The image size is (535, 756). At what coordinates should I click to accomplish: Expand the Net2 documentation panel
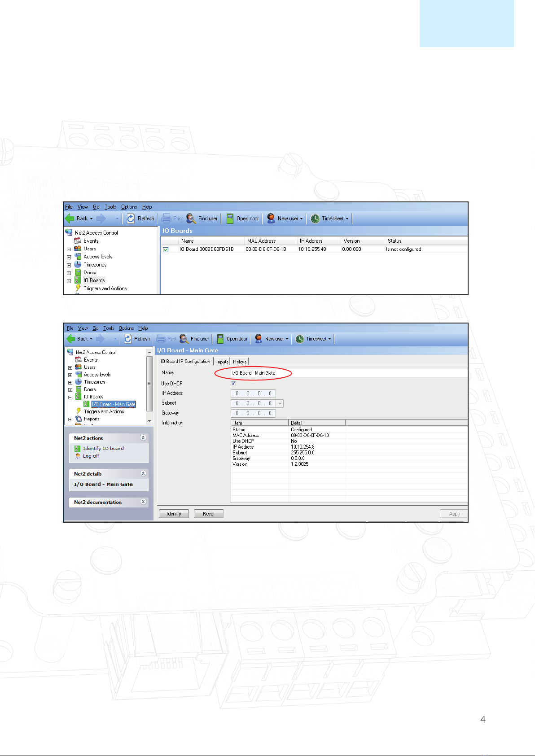(x=143, y=502)
